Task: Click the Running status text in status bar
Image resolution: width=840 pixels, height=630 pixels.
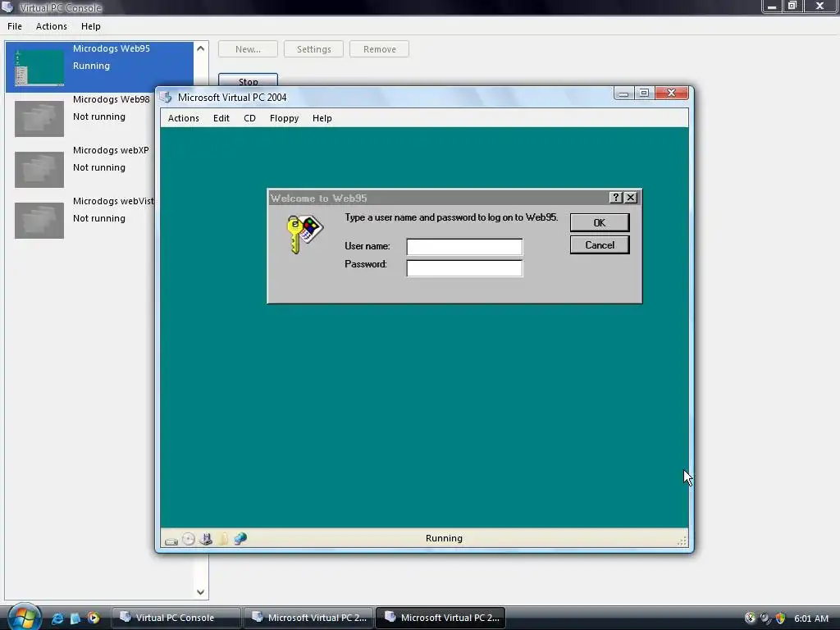Action: click(x=444, y=538)
